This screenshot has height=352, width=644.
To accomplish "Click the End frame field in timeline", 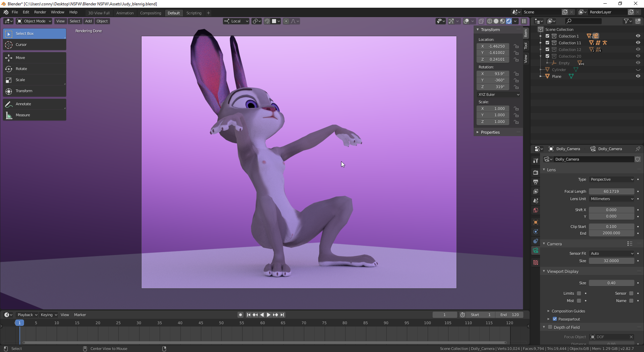I will point(509,315).
